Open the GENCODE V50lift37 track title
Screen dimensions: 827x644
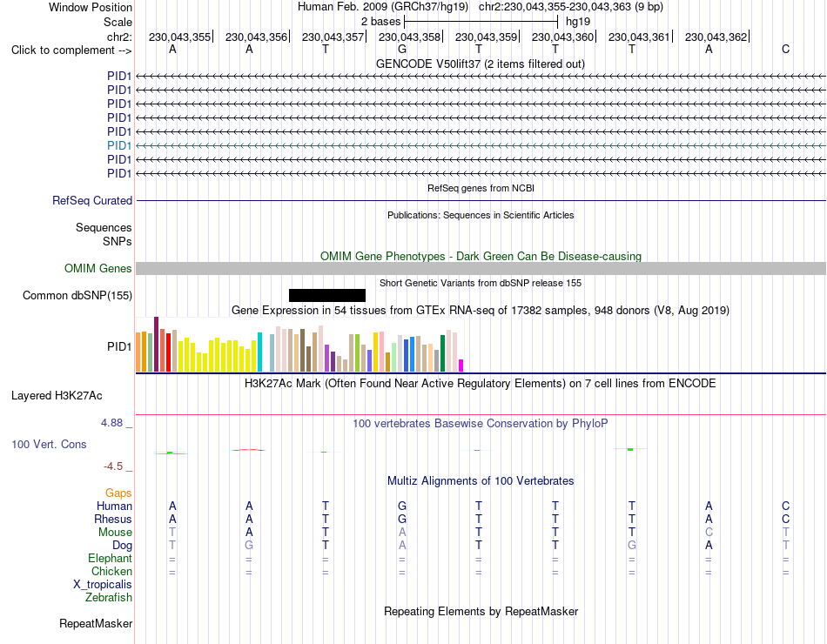(481, 64)
